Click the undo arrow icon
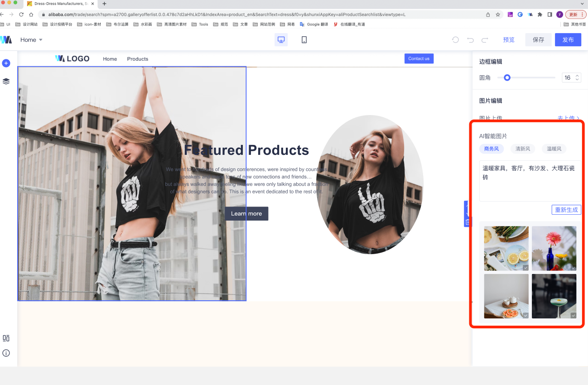This screenshot has width=588, height=385. (x=470, y=40)
